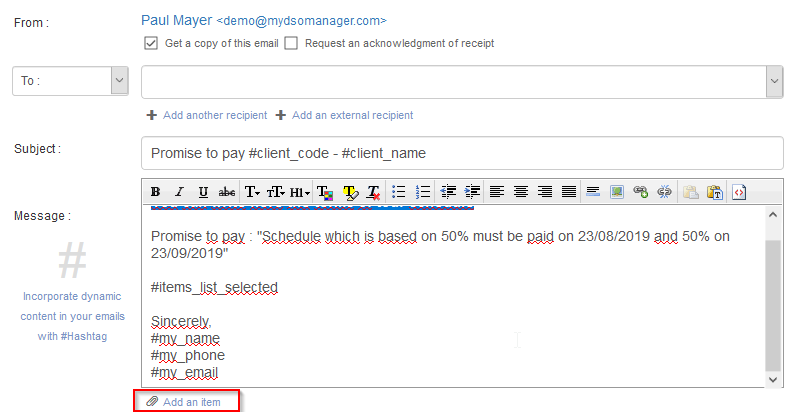This screenshot has height=412, width=798.
Task: Center align the message text
Action: tap(520, 192)
